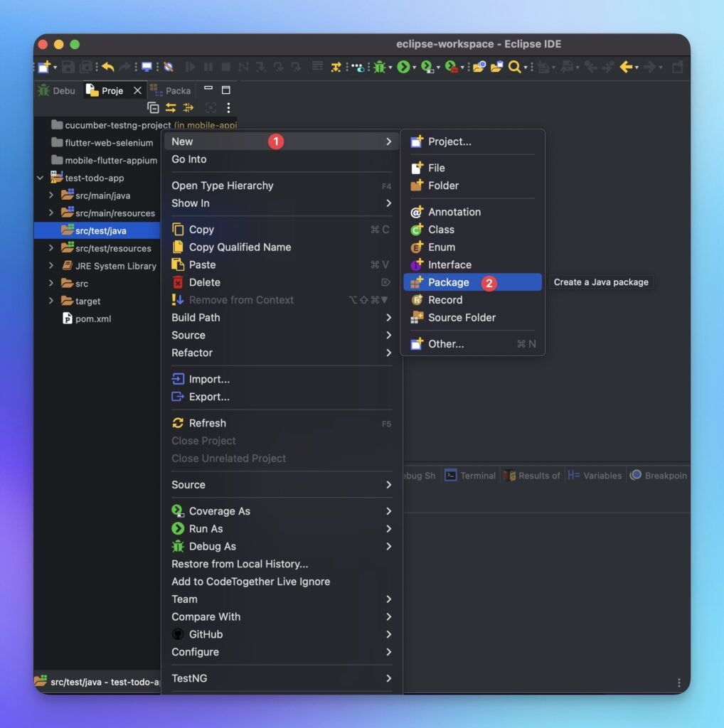Select flutter-web-selenium project
This screenshot has height=728, width=724.
102,142
